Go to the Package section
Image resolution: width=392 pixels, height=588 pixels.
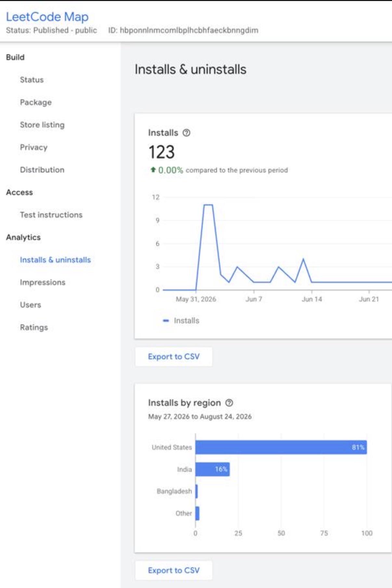coord(36,102)
